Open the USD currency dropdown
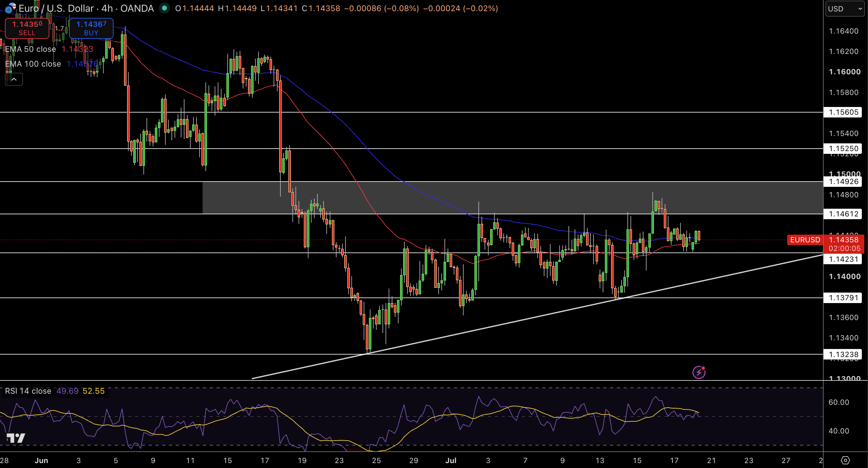This screenshot has height=468, width=868. (x=846, y=9)
